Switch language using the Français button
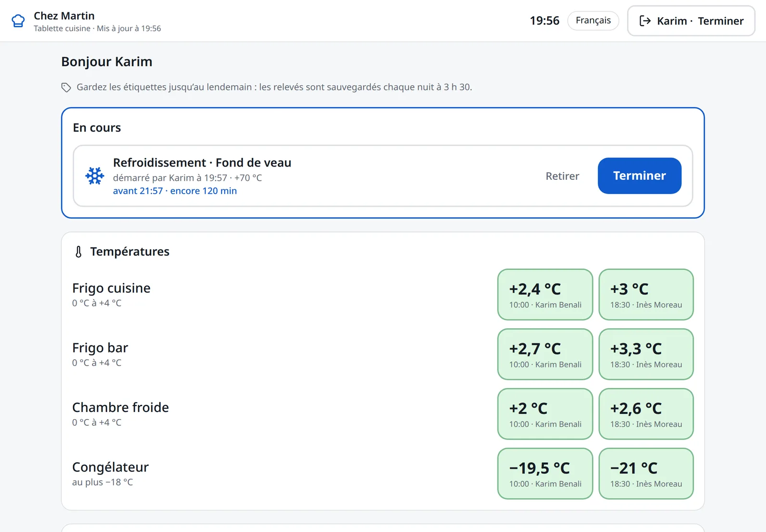The image size is (766, 532). 593,21
